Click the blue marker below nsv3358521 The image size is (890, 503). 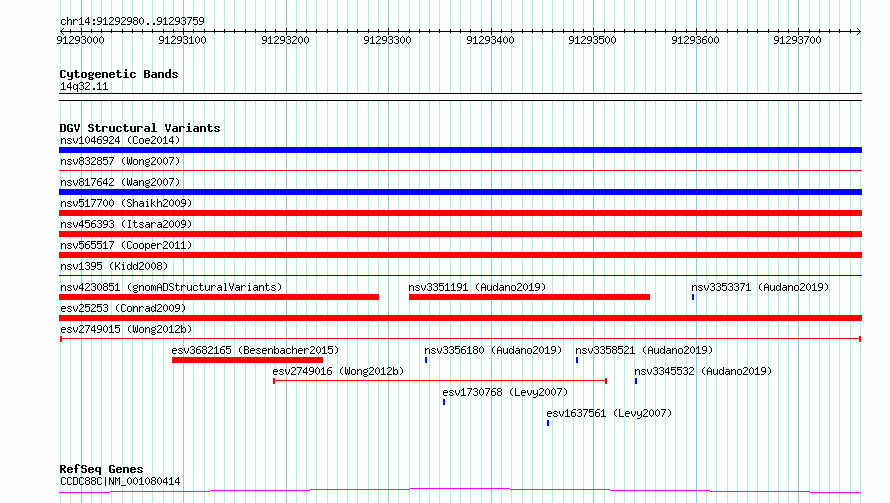577,360
